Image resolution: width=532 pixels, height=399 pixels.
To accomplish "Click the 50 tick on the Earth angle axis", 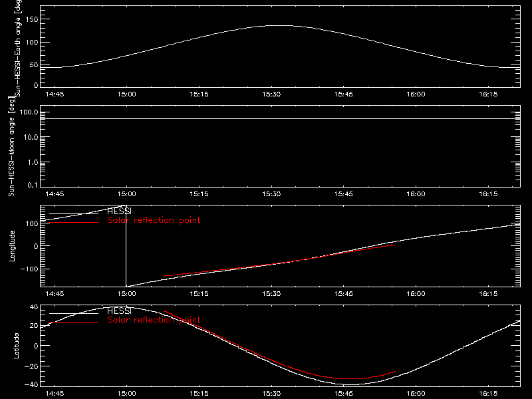I will point(34,65).
